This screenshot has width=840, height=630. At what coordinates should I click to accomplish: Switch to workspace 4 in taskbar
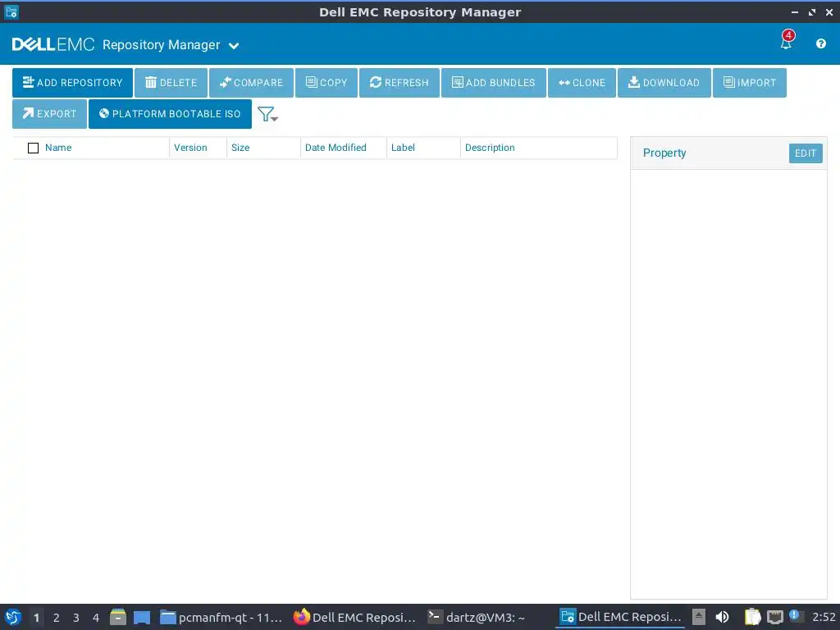[x=96, y=618]
